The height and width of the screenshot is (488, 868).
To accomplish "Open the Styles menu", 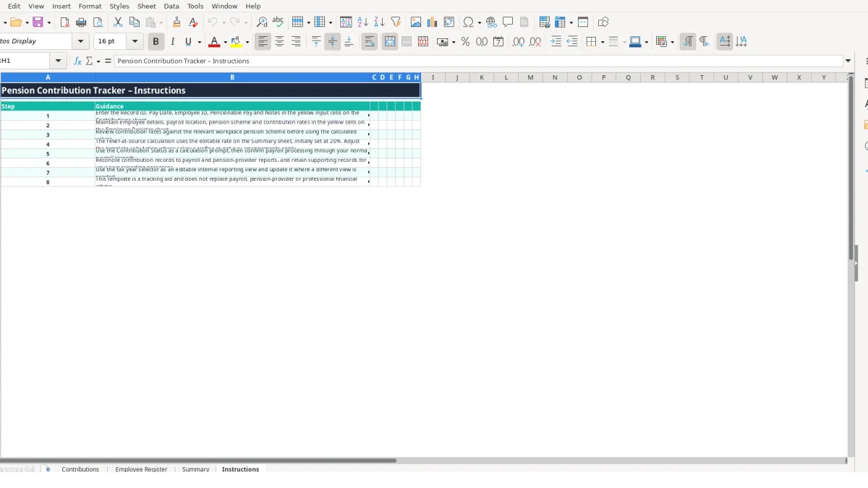I will (119, 6).
